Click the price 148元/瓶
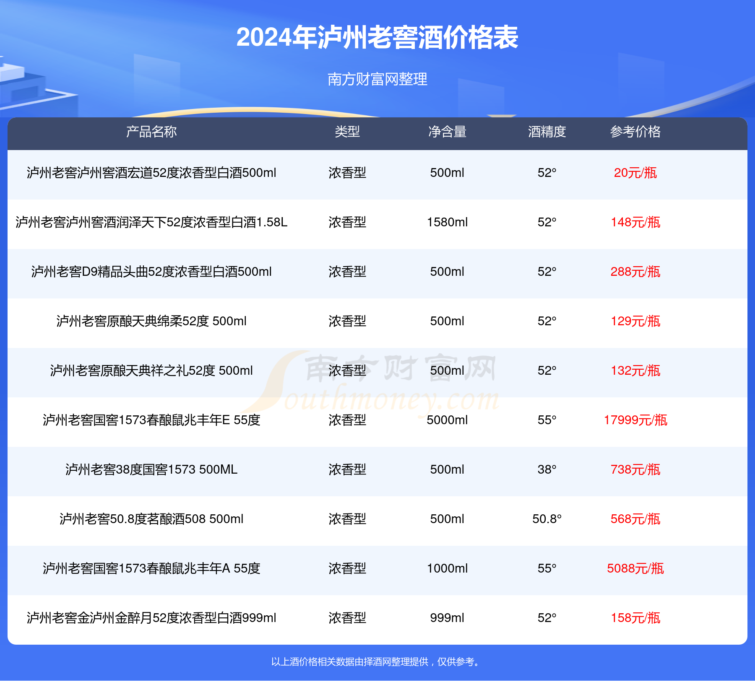 point(635,222)
